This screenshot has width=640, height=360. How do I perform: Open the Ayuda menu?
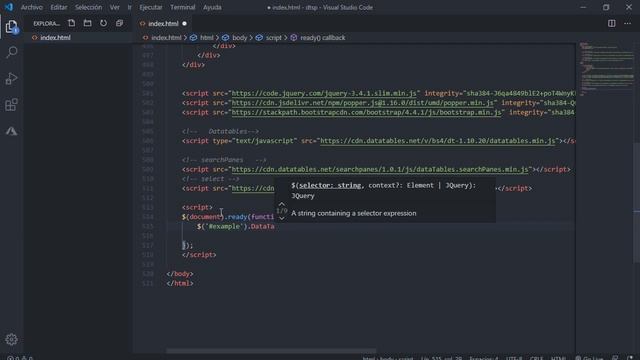pyautogui.click(x=212, y=7)
